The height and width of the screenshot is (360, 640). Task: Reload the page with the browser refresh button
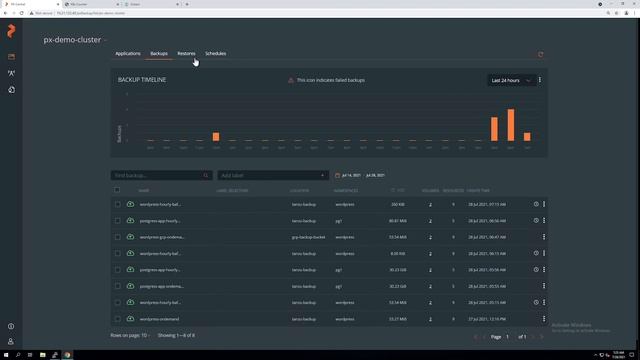pyautogui.click(x=21, y=13)
